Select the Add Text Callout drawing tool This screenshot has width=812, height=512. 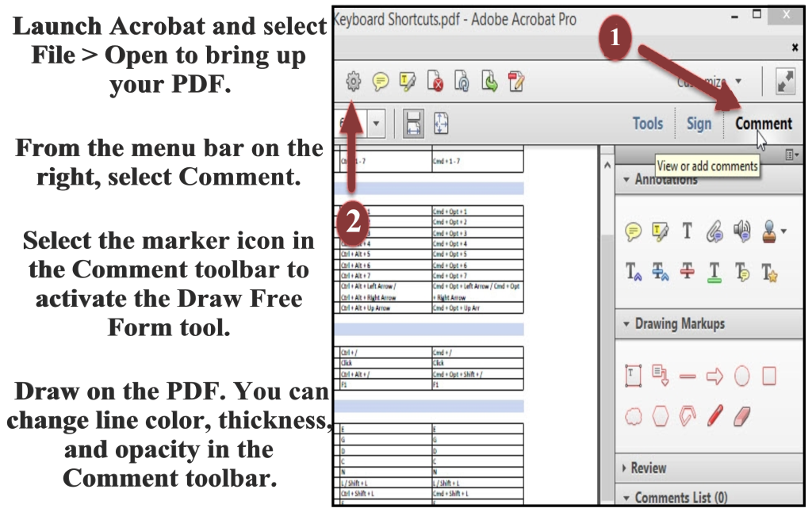click(661, 376)
